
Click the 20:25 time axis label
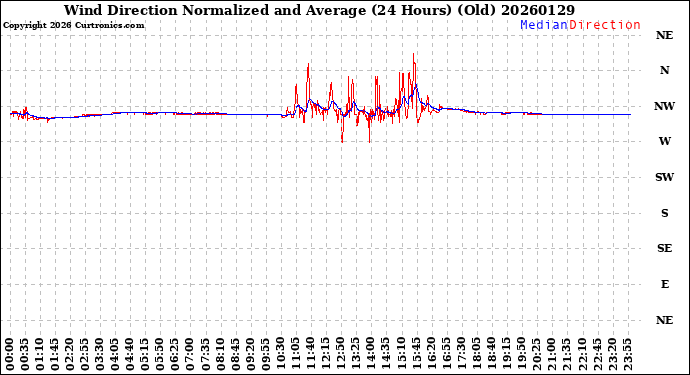point(536,355)
